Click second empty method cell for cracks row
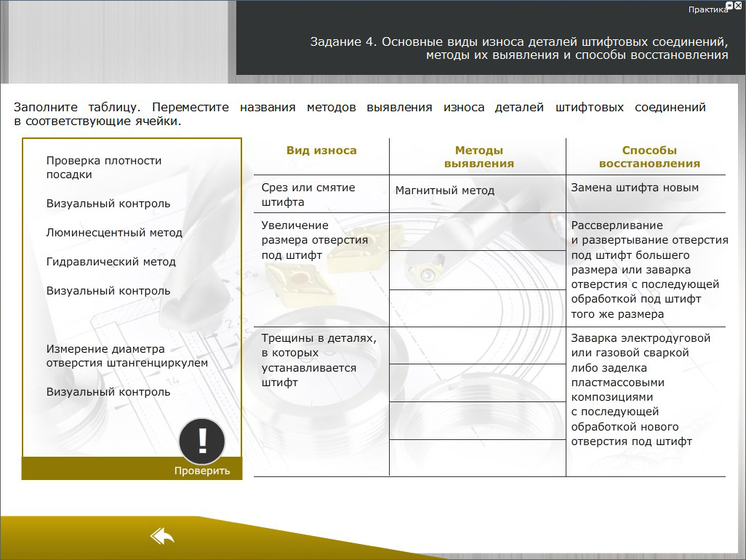Viewport: 746px width, 560px height. pos(477,383)
